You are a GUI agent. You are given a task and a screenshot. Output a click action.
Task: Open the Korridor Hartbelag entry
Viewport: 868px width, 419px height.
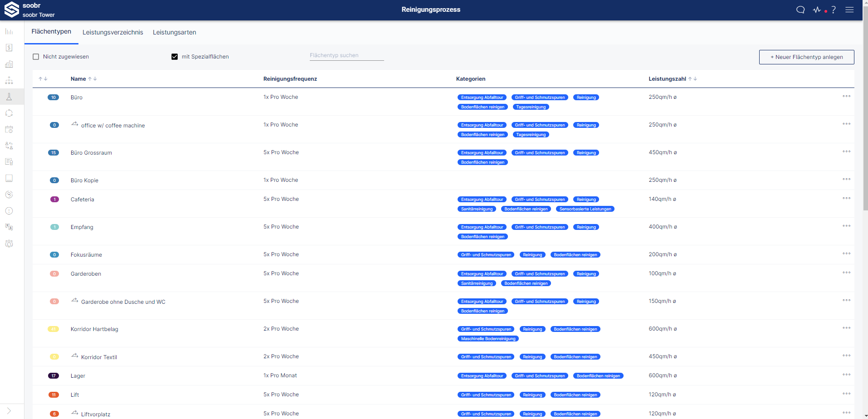pos(94,329)
